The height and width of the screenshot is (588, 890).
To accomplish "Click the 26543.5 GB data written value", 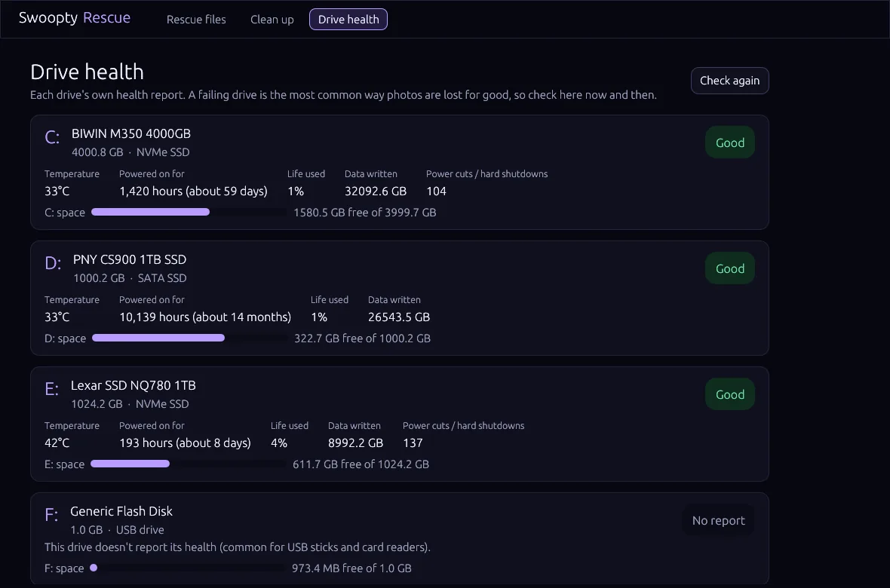I will 399,317.
